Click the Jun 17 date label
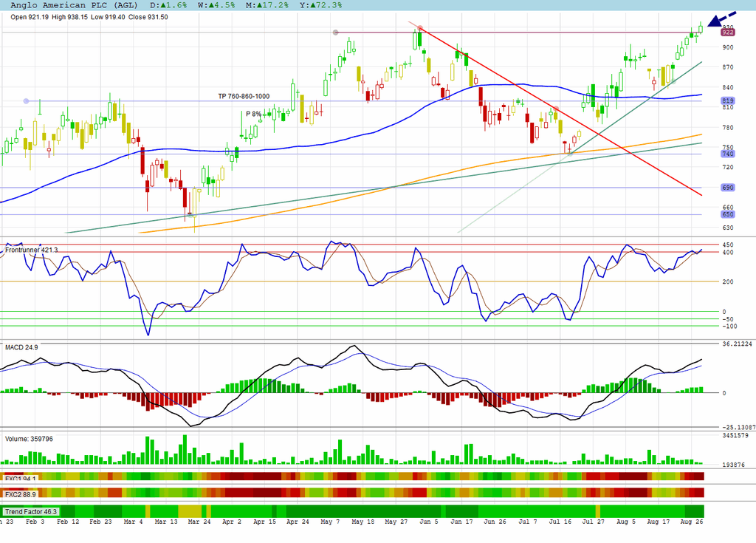 point(461,522)
